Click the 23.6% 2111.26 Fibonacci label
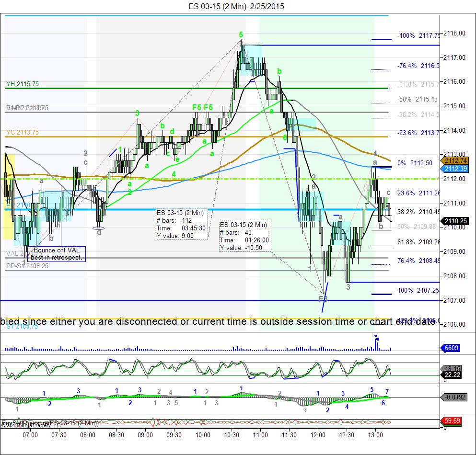Viewport: 476px width, 455px height. pyautogui.click(x=418, y=193)
